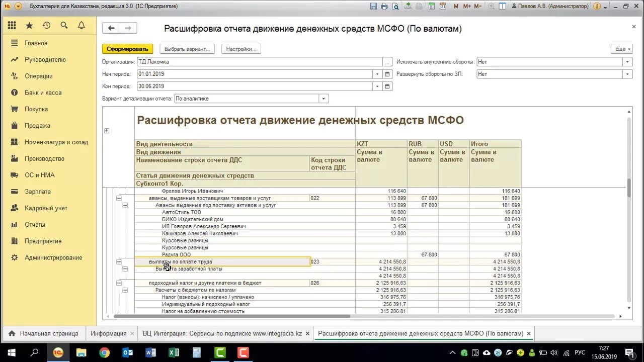This screenshot has width=644, height=362.
Task: Open calendar picker for Нач период
Action: pyautogui.click(x=387, y=74)
